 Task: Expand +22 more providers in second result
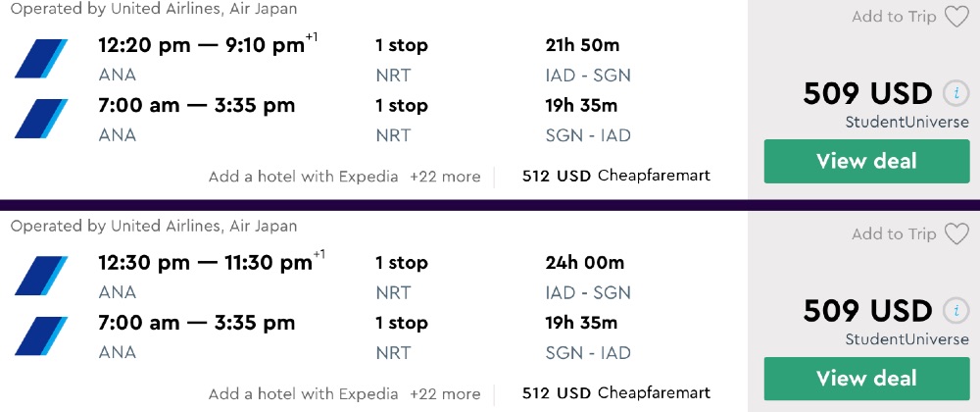[445, 393]
